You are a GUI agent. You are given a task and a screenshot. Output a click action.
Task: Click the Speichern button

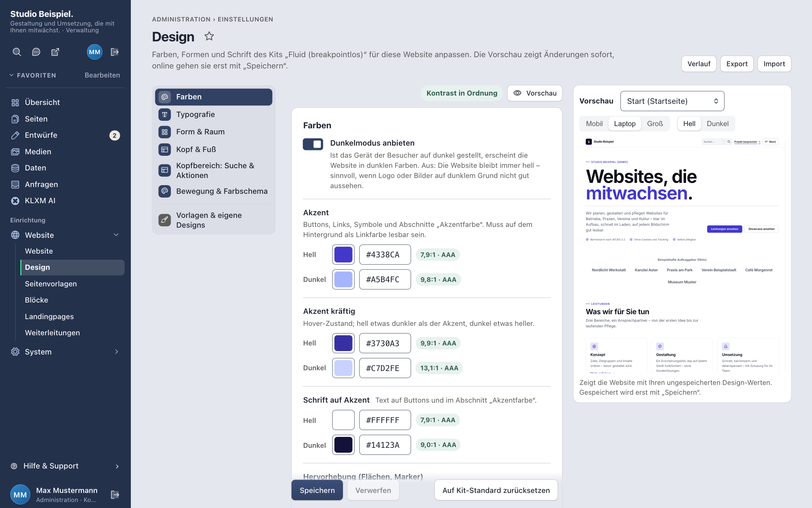(317, 490)
